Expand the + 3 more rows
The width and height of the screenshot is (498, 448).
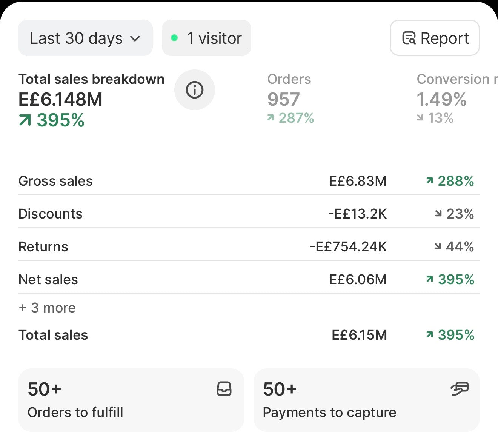coord(47,308)
